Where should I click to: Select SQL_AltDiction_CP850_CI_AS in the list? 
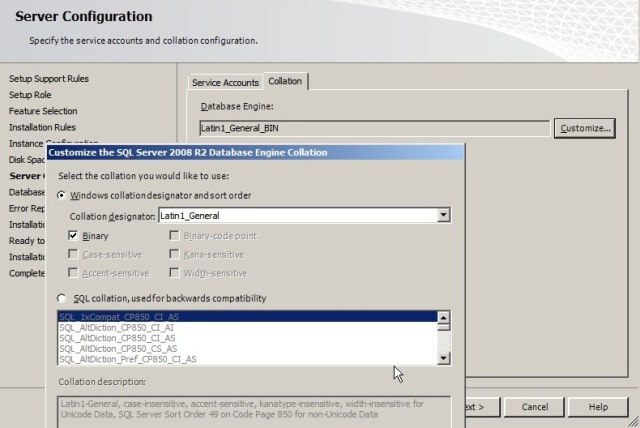(x=247, y=338)
